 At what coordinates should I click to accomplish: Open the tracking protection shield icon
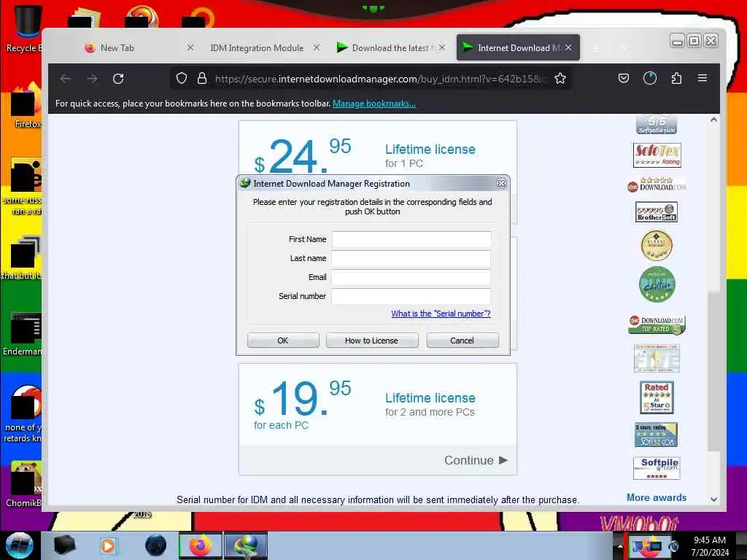pyautogui.click(x=182, y=78)
